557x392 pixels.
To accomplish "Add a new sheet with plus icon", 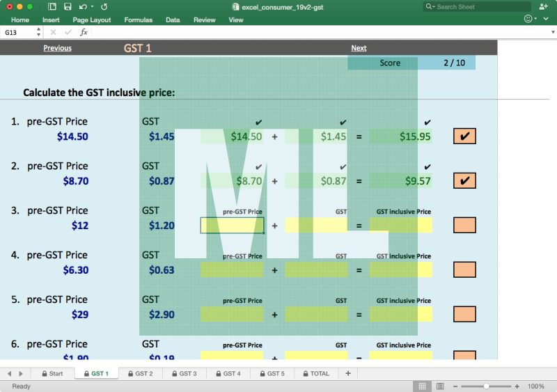I will point(348,373).
